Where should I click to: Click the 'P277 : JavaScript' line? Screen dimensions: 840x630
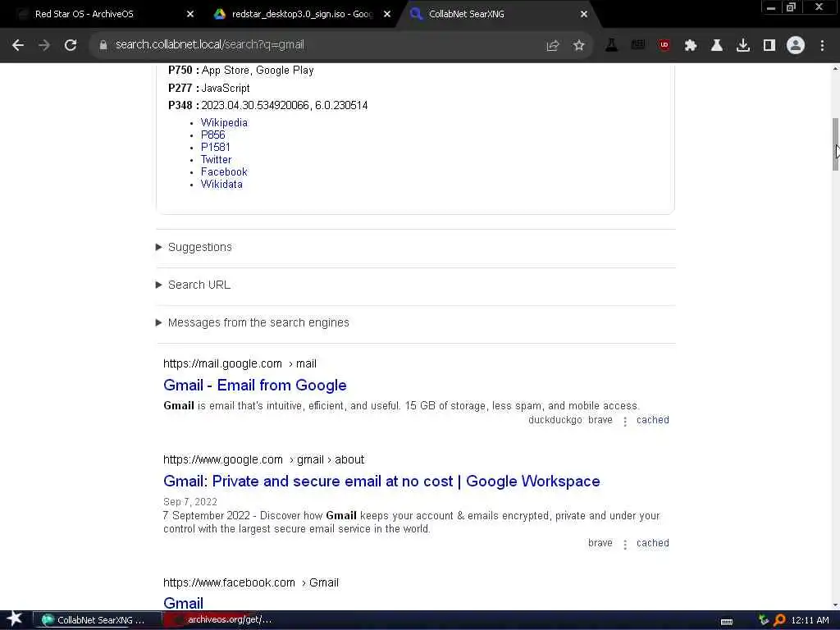pyautogui.click(x=209, y=88)
